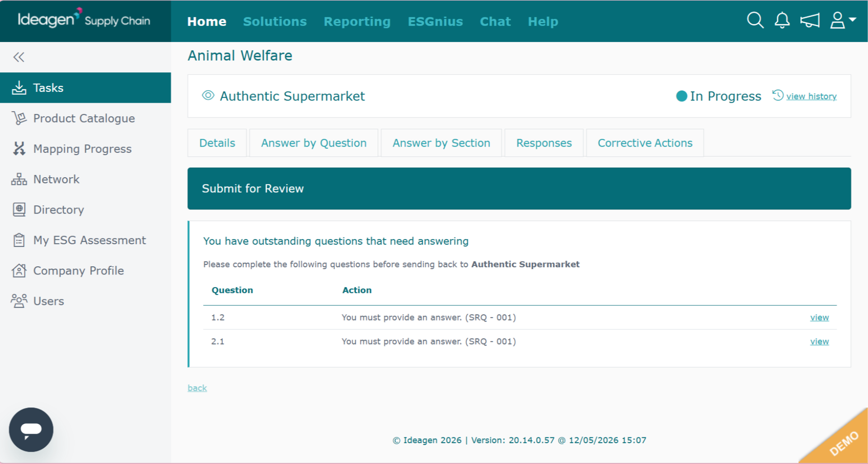The image size is (868, 464).
Task: Click the question number 1.2 cell
Action: [218, 317]
